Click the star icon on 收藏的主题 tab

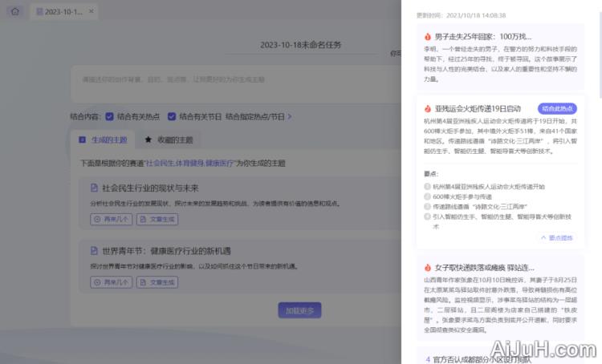pyautogui.click(x=148, y=140)
